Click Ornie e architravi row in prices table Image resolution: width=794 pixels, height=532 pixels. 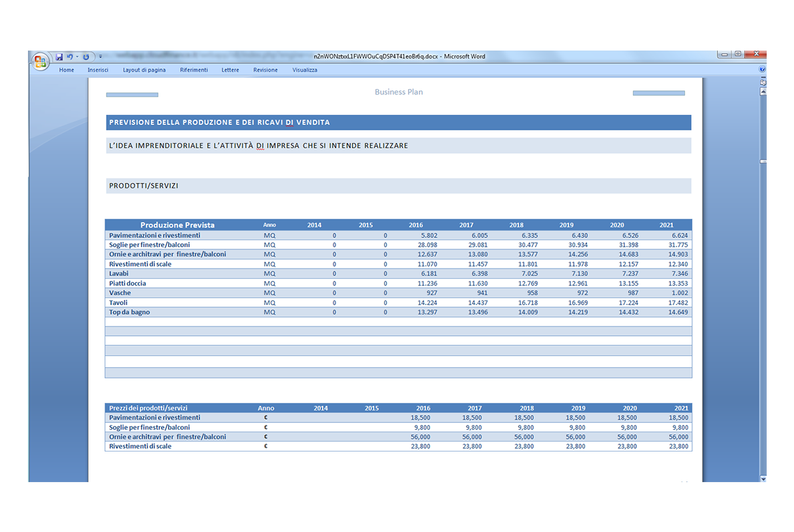coord(168,437)
